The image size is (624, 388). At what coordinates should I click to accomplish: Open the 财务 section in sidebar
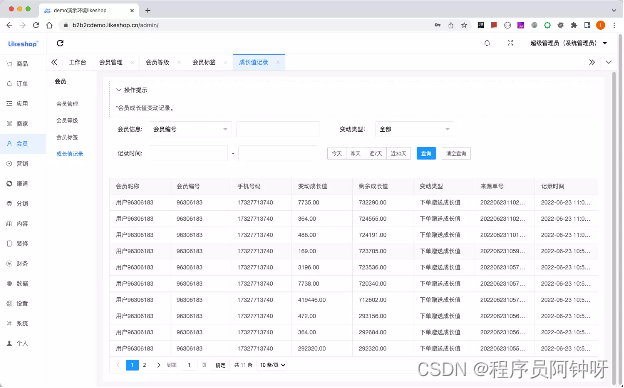pos(18,263)
